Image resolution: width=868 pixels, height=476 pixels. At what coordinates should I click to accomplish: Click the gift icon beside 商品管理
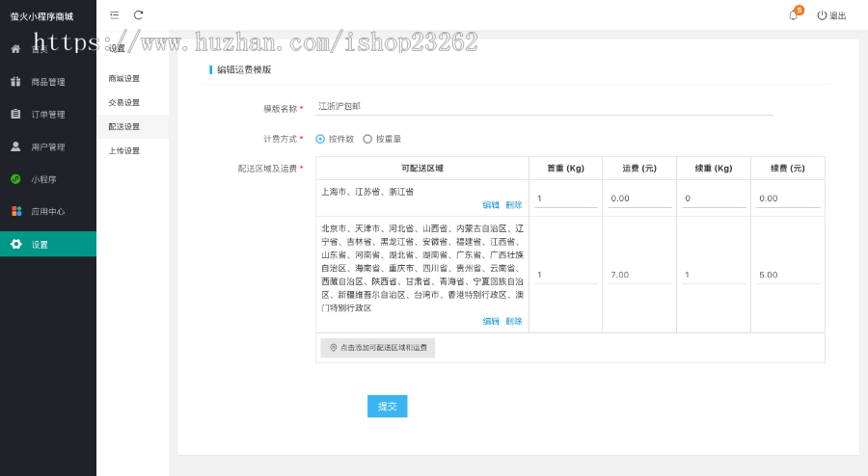15,81
